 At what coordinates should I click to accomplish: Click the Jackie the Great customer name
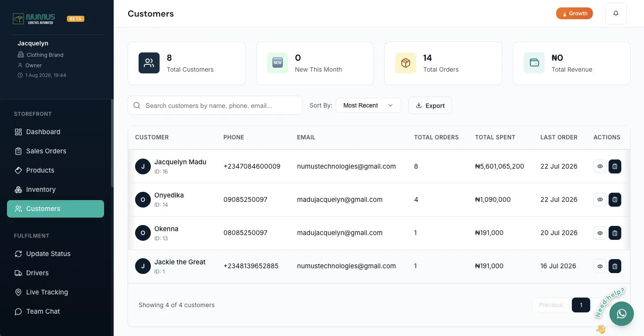(180, 262)
